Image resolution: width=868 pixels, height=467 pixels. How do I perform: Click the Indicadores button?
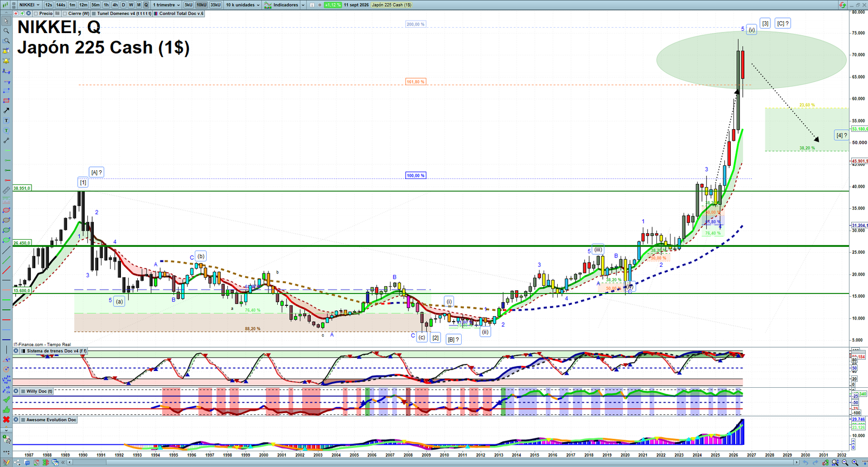pyautogui.click(x=285, y=5)
